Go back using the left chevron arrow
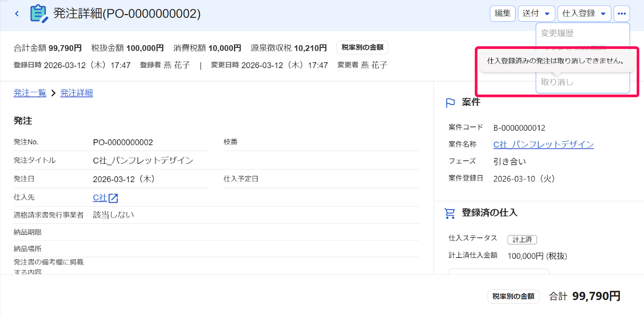The width and height of the screenshot is (644, 316). pos(17,14)
